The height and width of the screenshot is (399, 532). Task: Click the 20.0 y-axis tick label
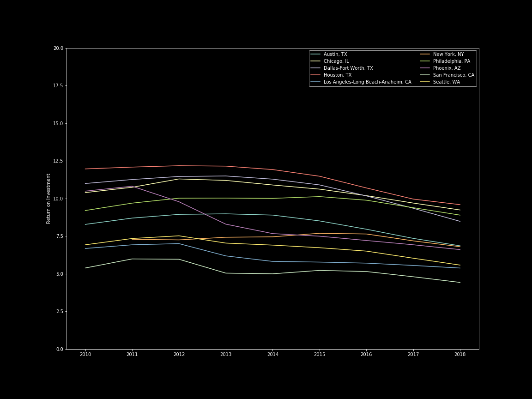tap(58, 48)
